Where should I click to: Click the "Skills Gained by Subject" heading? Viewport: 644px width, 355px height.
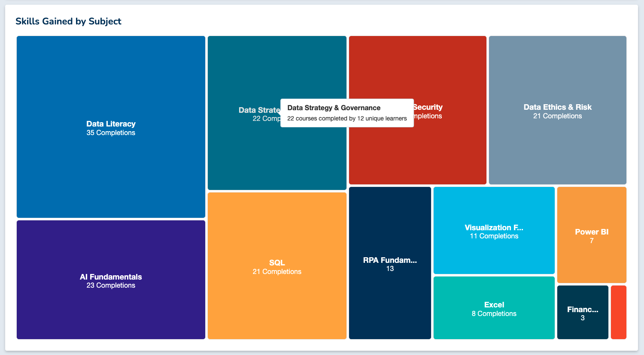(68, 21)
